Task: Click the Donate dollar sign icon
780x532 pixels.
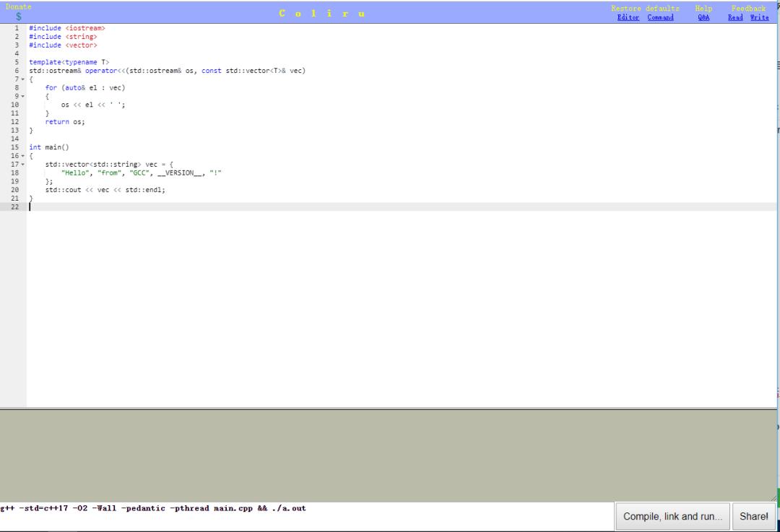Action: 18,17
